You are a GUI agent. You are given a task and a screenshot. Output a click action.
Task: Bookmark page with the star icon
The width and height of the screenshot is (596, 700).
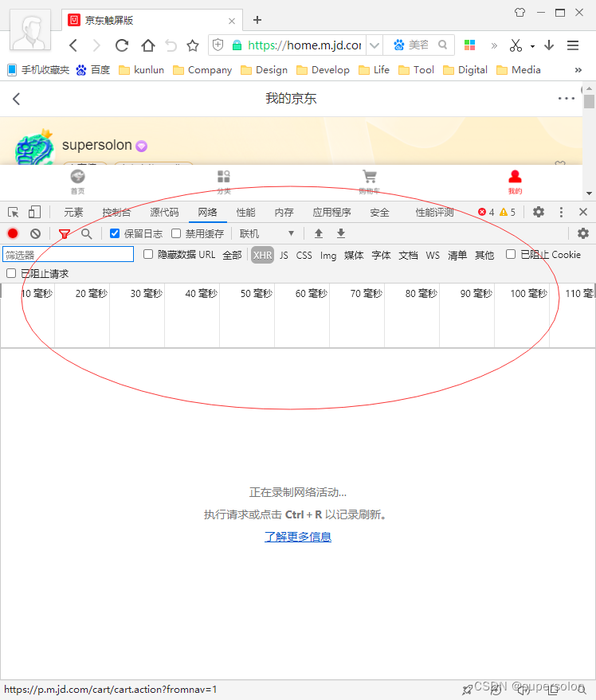coord(193,45)
